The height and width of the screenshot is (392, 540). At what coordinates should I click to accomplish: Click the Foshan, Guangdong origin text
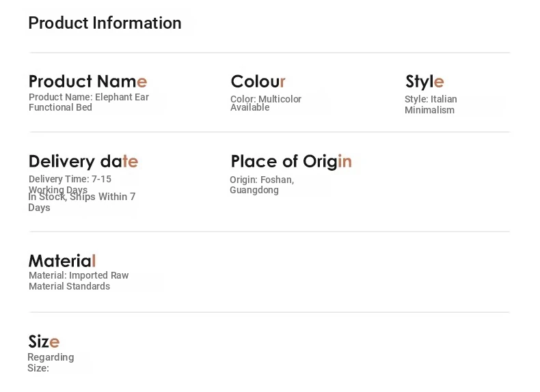pyautogui.click(x=262, y=185)
